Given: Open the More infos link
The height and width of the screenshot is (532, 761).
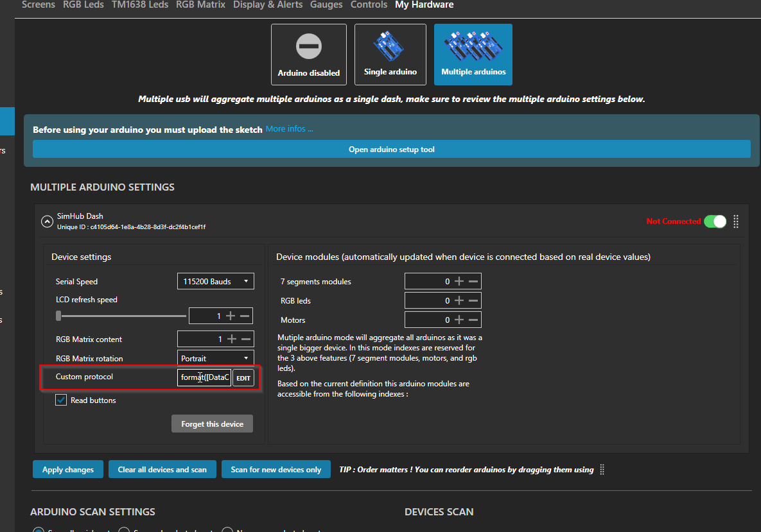Looking at the screenshot, I should (289, 128).
